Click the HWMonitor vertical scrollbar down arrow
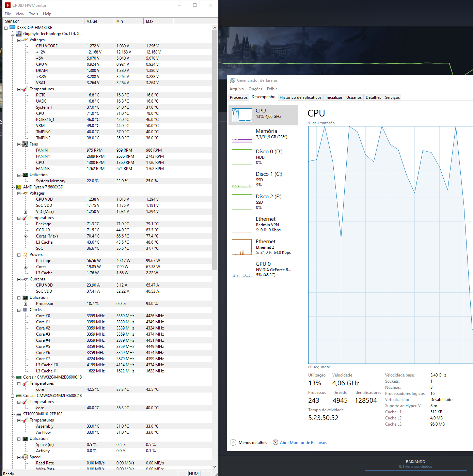This screenshot has width=473, height=476. coord(215,467)
